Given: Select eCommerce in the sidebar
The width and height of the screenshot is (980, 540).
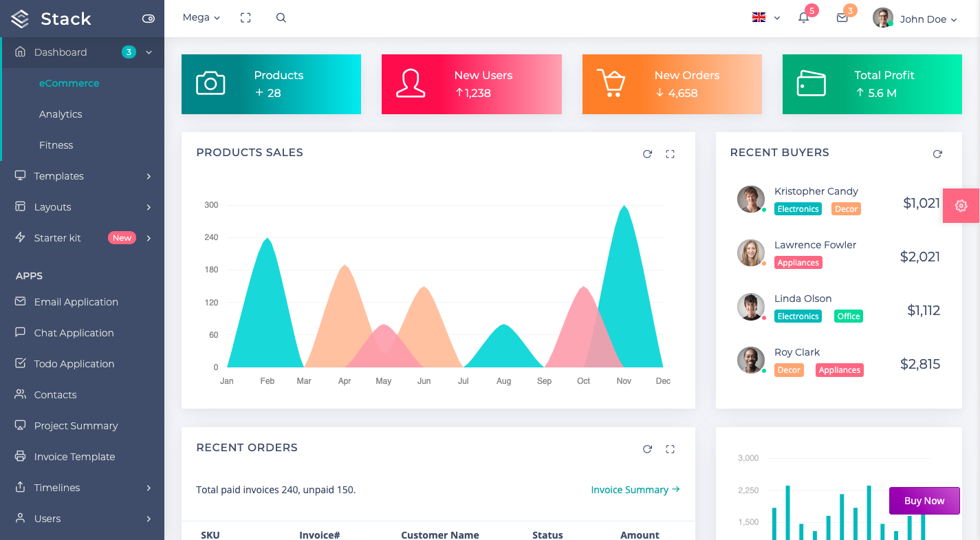Looking at the screenshot, I should point(69,83).
